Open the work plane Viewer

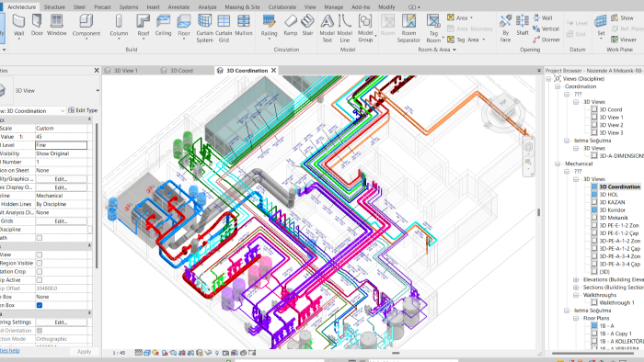click(624, 40)
